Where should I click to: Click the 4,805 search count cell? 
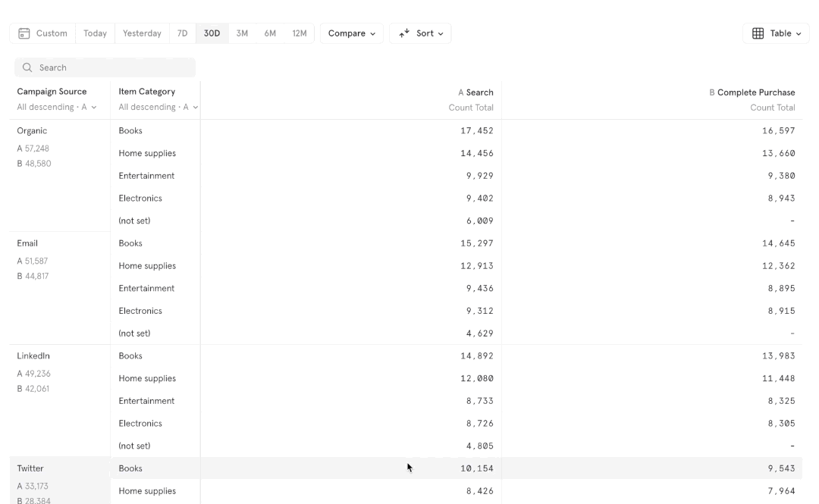coord(480,446)
